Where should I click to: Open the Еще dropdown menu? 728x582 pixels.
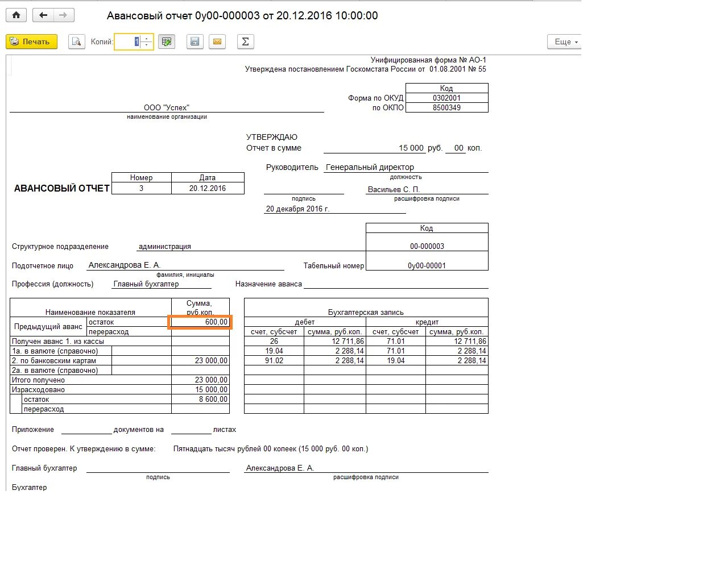coord(565,41)
